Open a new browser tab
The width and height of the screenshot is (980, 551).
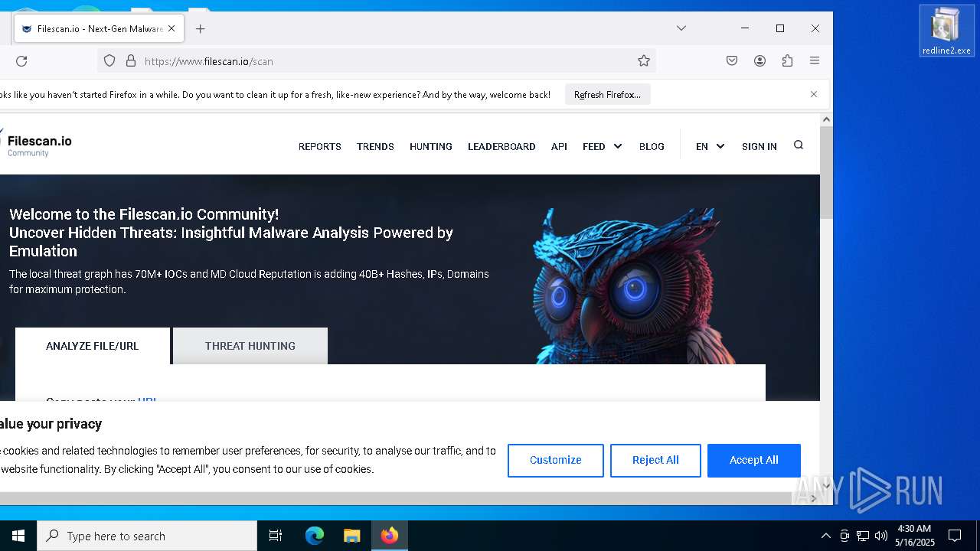pos(200,28)
